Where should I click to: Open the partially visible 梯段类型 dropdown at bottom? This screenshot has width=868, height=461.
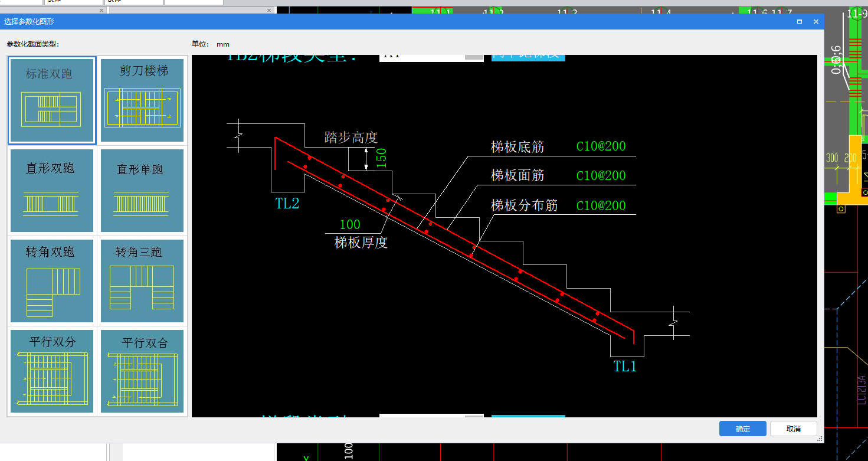point(431,416)
